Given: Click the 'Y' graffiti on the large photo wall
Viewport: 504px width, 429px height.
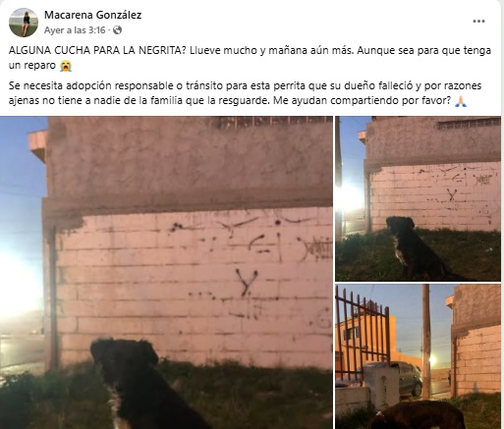Looking at the screenshot, I should pyautogui.click(x=247, y=283).
